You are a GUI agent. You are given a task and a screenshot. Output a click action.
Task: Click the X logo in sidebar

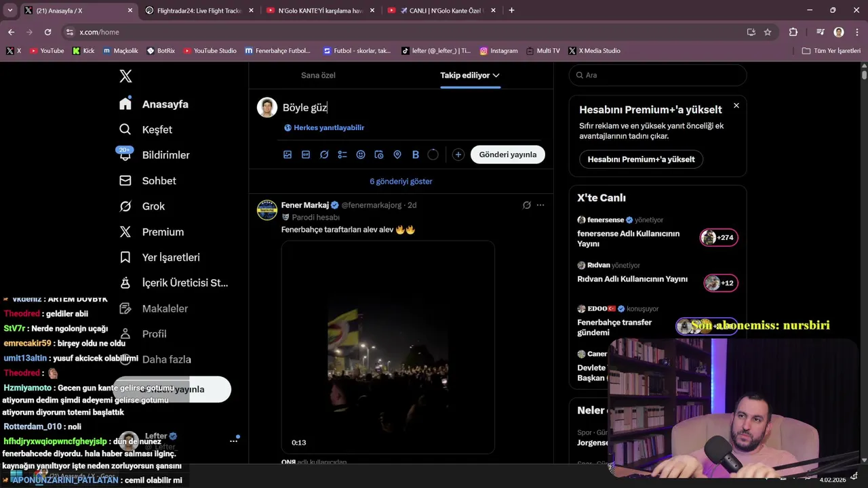(125, 76)
